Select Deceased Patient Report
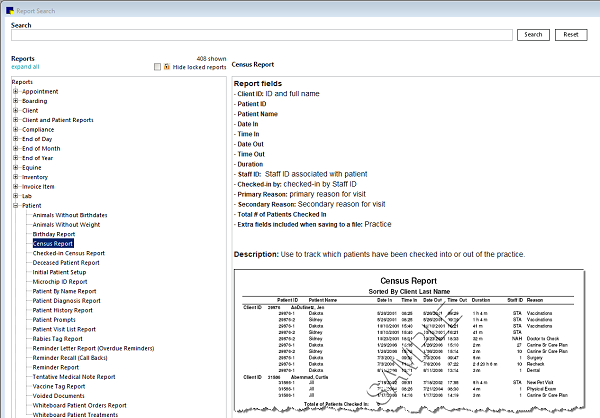Screen dimensions: 600x418 point(66,263)
